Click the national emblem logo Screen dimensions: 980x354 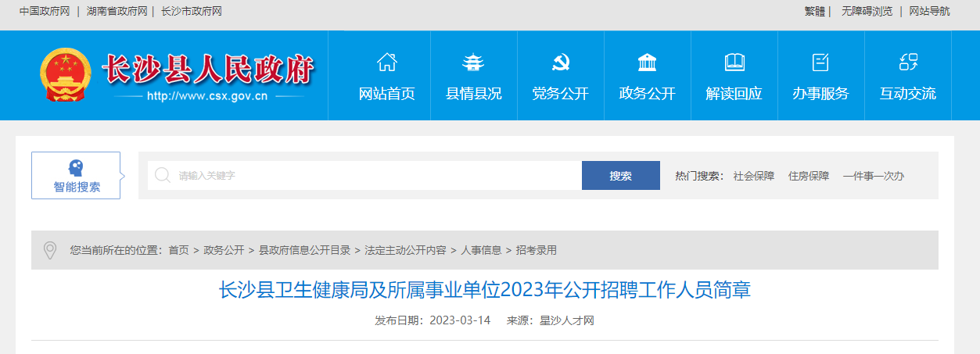65,75
